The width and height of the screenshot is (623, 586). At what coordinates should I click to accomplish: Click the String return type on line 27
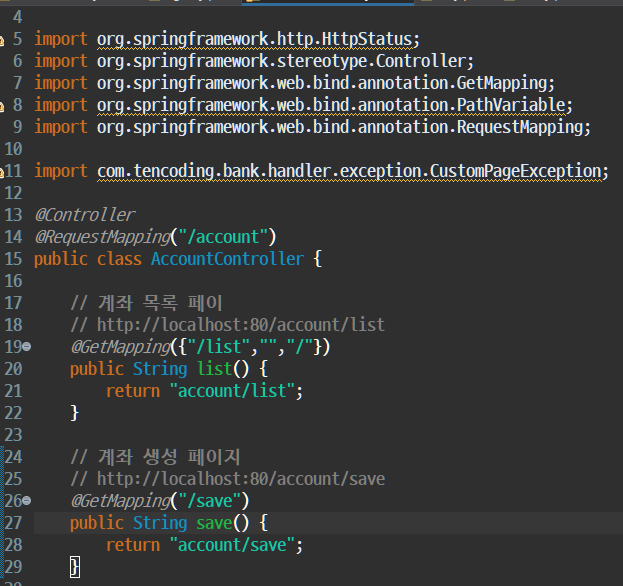point(160,523)
